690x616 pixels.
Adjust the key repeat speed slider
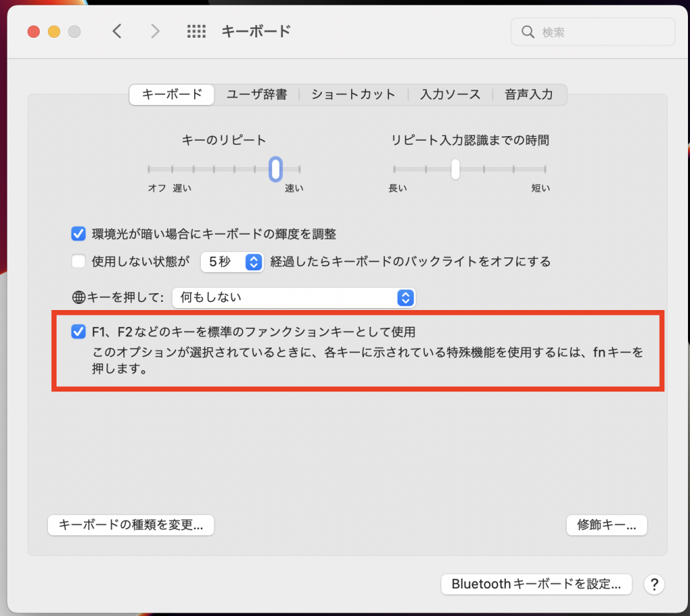point(275,169)
